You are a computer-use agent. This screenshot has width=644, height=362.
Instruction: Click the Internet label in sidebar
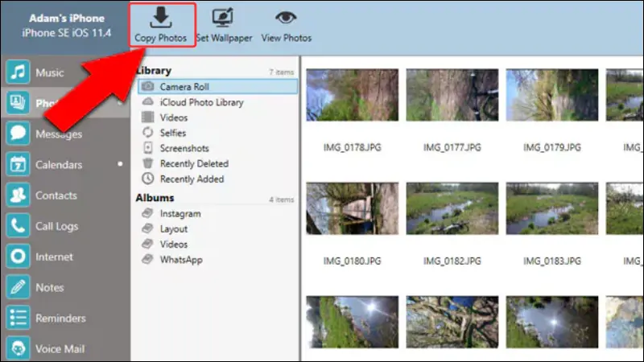point(54,257)
